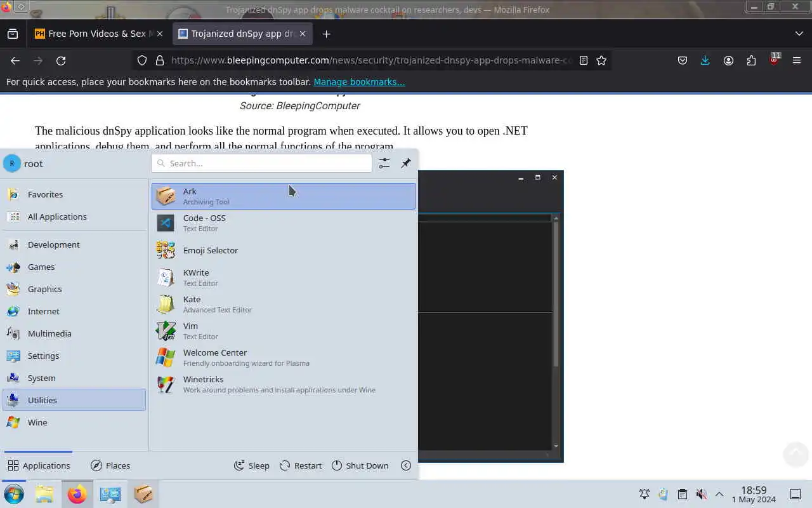Switch to Free Porn Videos browser tab
This screenshot has width=812, height=508.
100,34
